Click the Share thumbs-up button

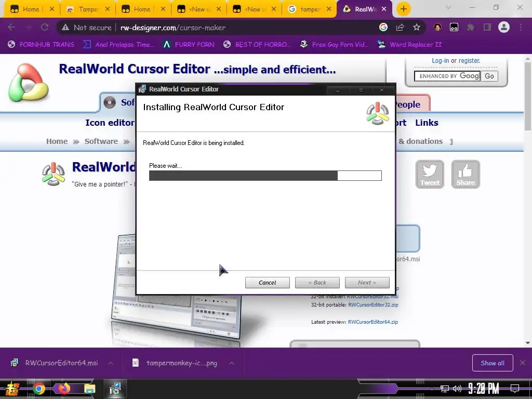pos(465,174)
